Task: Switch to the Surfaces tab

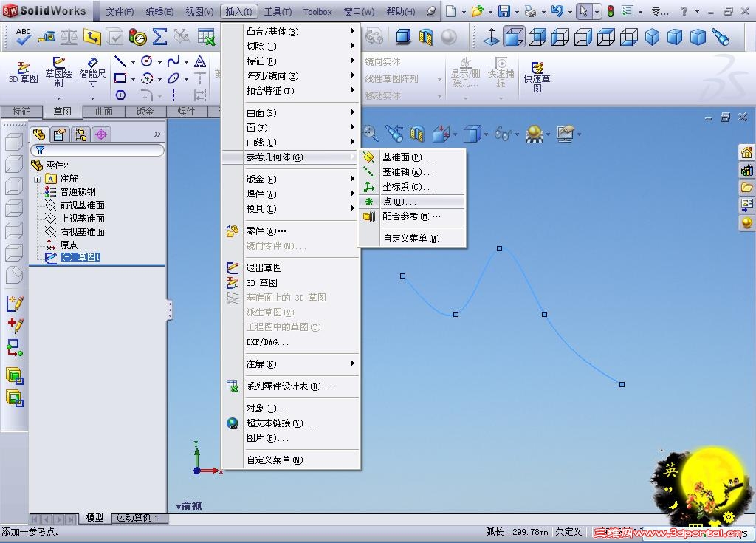Action: [103, 112]
